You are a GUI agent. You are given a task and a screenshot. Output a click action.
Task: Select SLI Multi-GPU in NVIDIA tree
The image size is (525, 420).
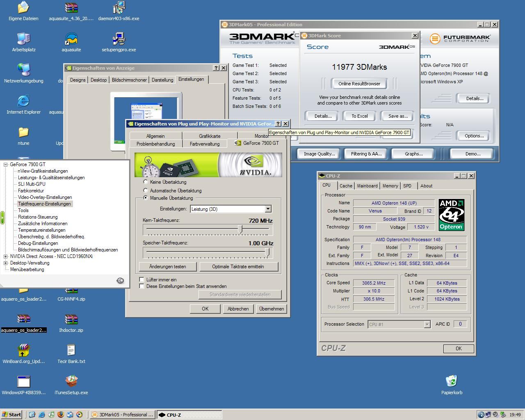pos(32,184)
